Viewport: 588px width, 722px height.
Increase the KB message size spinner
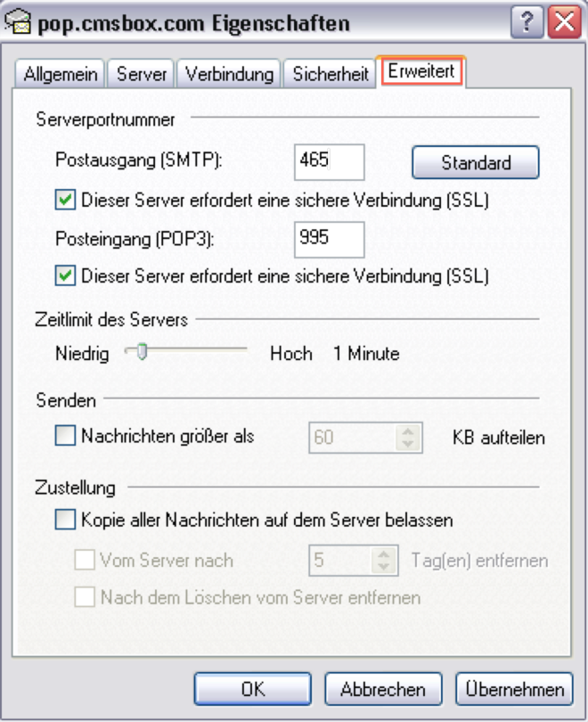click(x=408, y=431)
